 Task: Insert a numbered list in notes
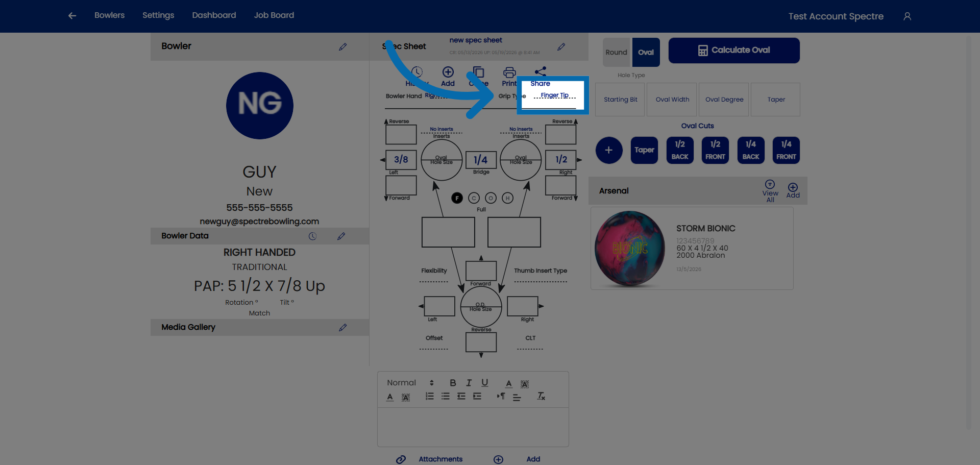point(430,396)
